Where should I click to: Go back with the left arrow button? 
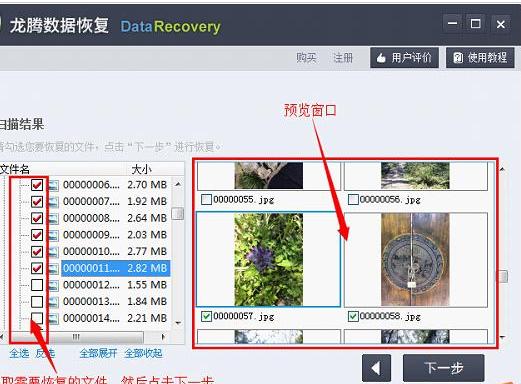(376, 368)
